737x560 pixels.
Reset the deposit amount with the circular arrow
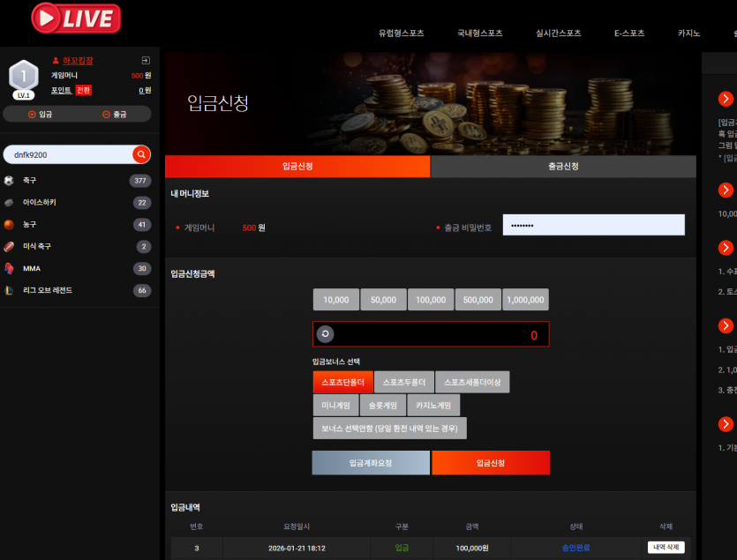click(326, 334)
